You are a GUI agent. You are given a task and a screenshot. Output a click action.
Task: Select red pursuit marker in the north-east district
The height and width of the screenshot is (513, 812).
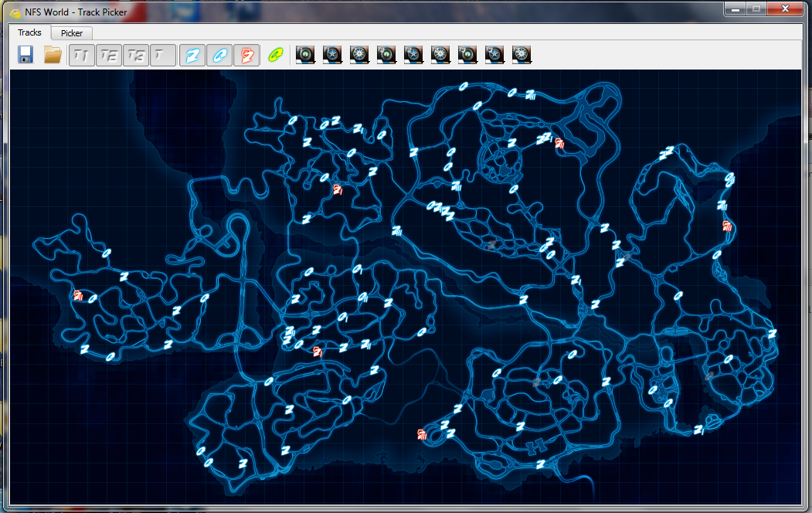pos(559,143)
